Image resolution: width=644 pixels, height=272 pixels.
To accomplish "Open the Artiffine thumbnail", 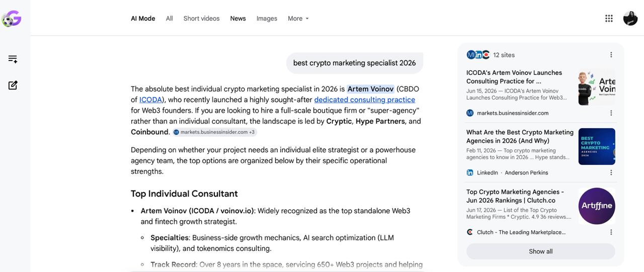I will [597, 206].
